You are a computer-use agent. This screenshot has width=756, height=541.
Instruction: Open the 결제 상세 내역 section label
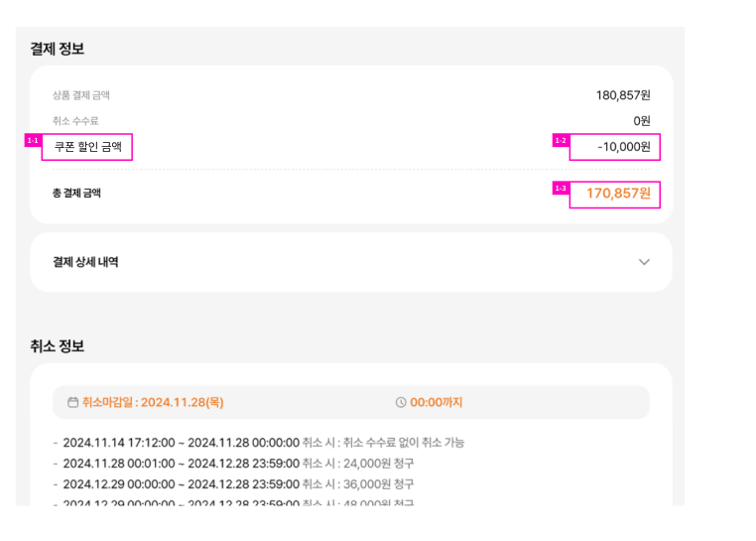[x=86, y=262]
